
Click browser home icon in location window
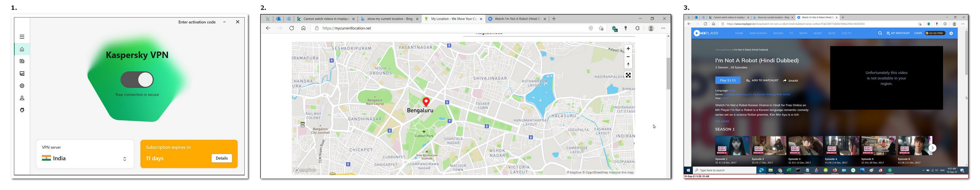click(x=303, y=28)
